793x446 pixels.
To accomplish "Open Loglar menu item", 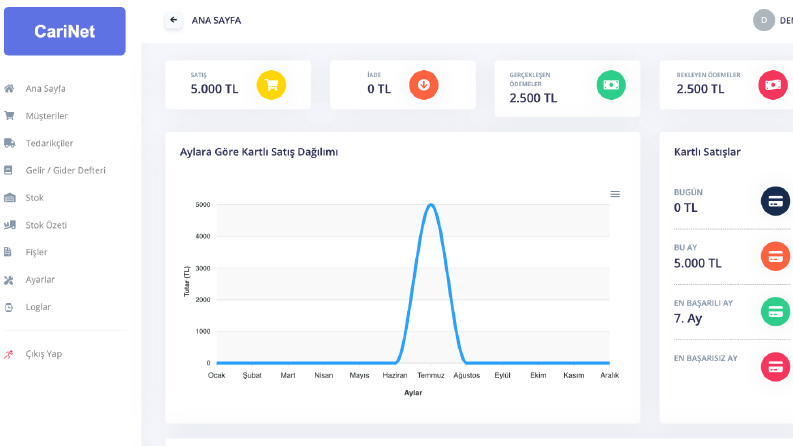I will pos(38,307).
